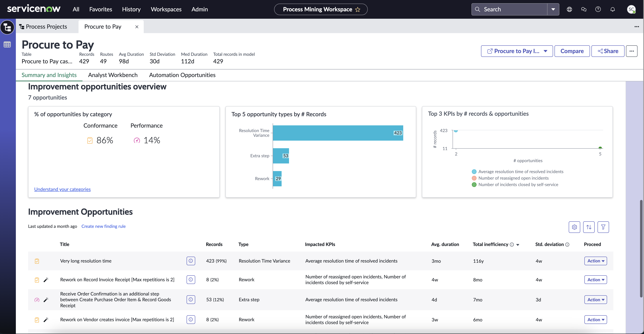644x334 pixels.
Task: Open info icon for Receive Order Confirmation row
Action: point(191,299)
